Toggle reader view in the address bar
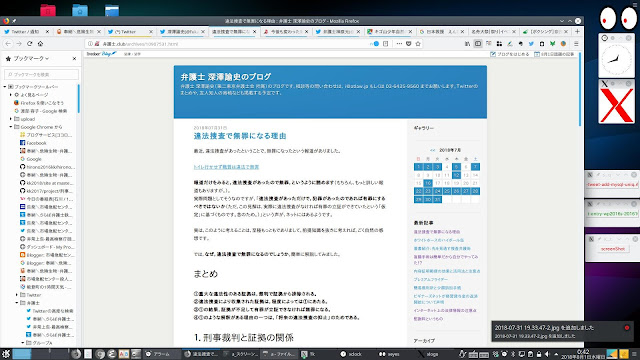This screenshot has width=640, height=360. pyautogui.click(x=386, y=44)
